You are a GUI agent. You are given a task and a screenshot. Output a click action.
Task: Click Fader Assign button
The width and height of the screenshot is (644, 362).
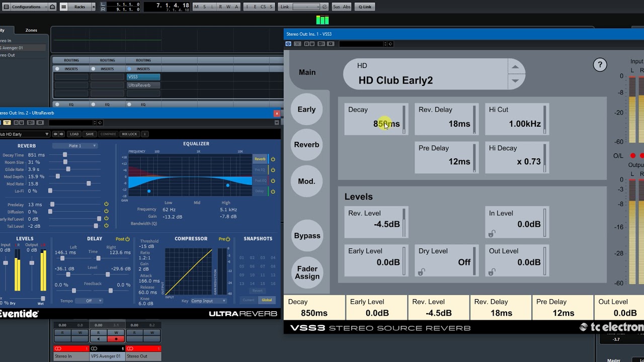[307, 273]
